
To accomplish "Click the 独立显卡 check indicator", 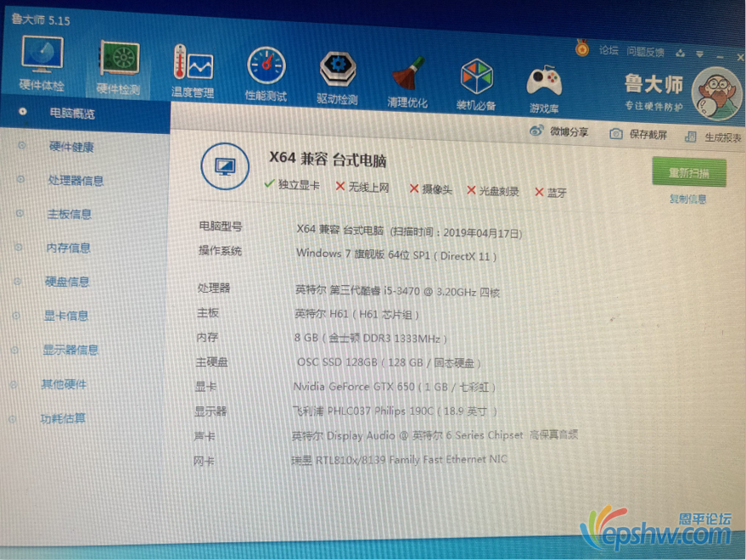I will click(292, 184).
